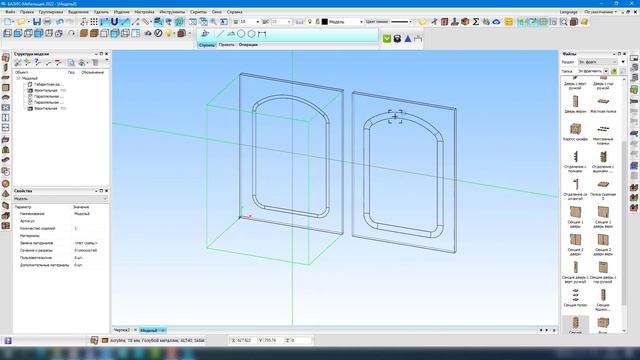Select the Жесткая полка library thumbnail
640x360 pixels.
tap(603, 105)
